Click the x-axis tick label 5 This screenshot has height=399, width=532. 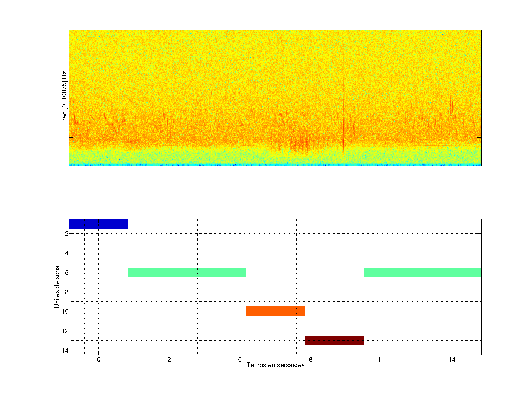(240, 359)
